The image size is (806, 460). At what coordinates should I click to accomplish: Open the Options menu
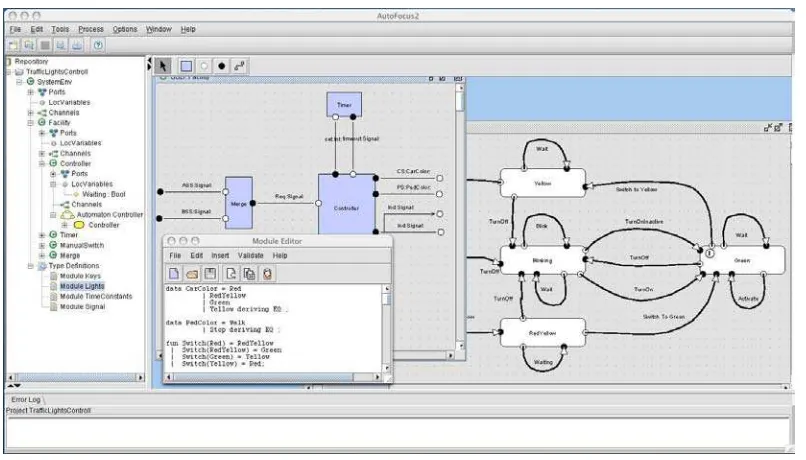coord(125,29)
